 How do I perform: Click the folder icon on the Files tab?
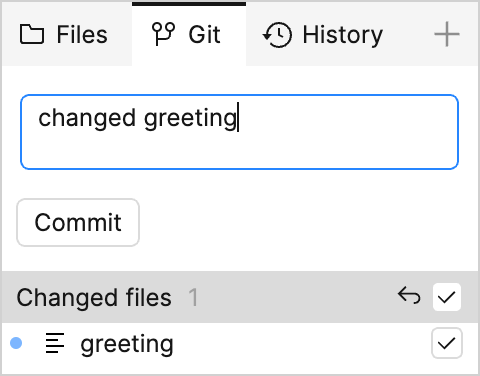point(32,34)
